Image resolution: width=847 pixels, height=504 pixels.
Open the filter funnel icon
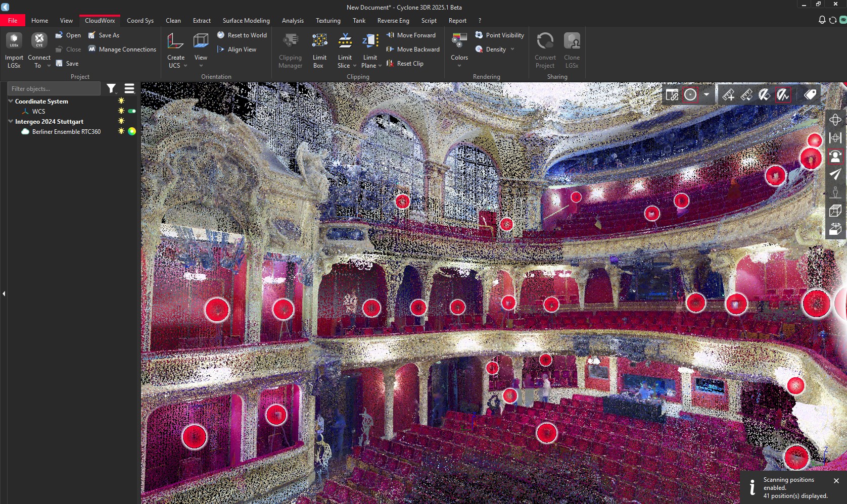[111, 89]
